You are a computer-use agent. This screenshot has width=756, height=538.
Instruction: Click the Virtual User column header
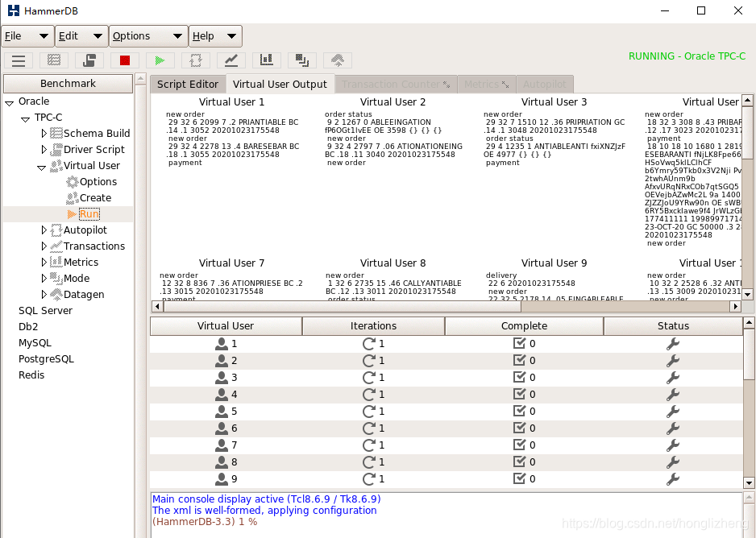tap(226, 326)
